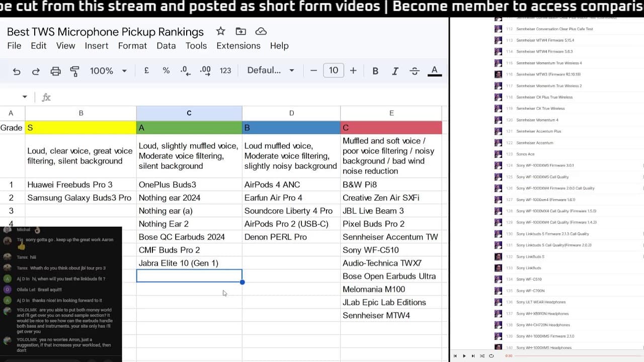Viewport: 644px width, 362px height.
Task: Select the Denon PERL Pro cell
Action: [291, 237]
